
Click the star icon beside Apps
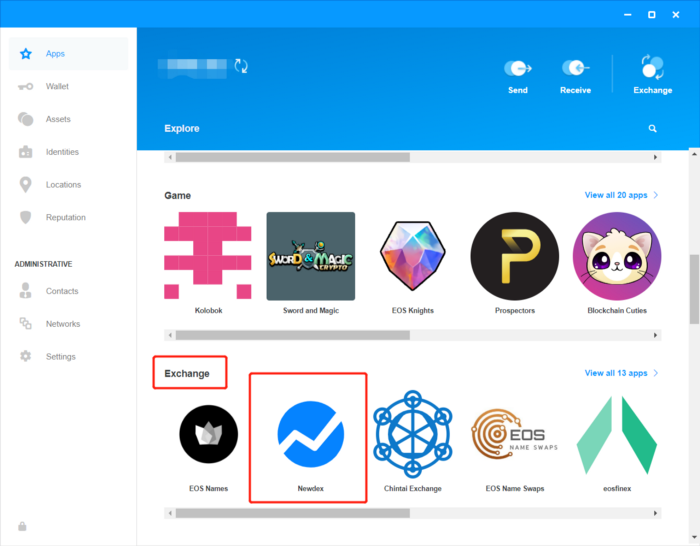[x=26, y=54]
